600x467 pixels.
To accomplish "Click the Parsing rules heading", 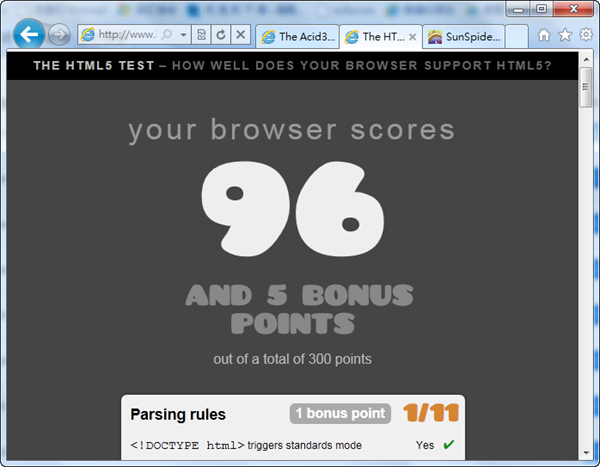I will coord(178,415).
